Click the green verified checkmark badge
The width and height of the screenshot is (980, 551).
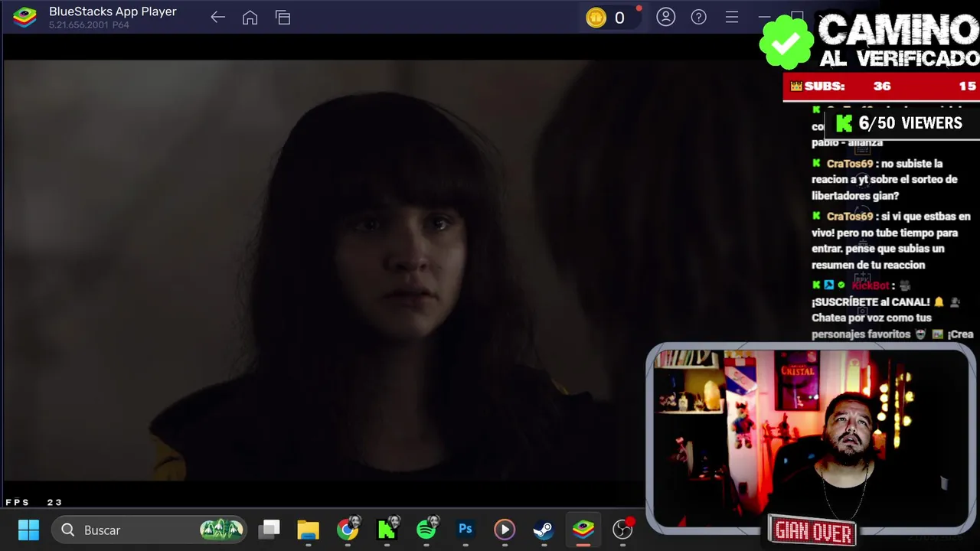786,43
